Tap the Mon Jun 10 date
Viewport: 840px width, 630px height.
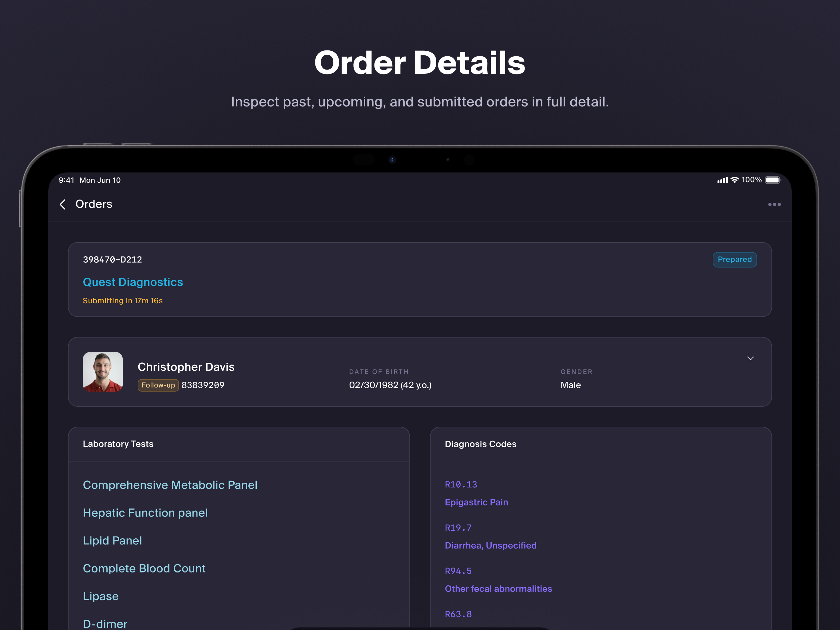point(100,180)
